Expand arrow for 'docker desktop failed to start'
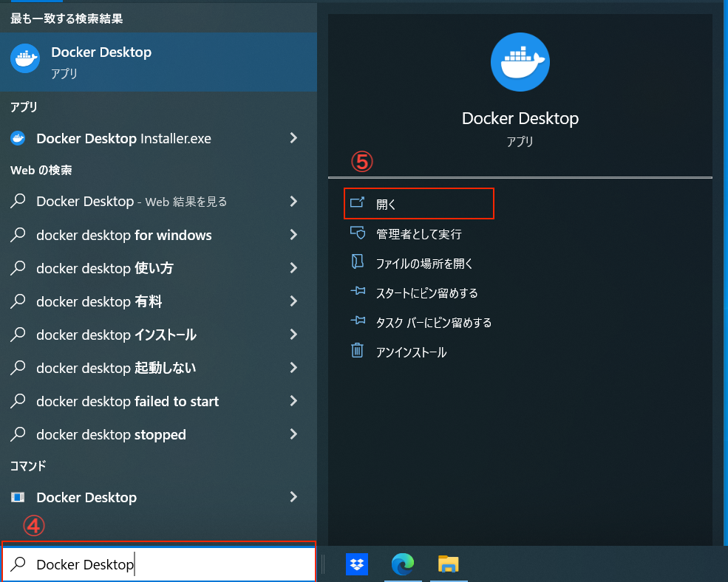This screenshot has width=728, height=582. (293, 401)
